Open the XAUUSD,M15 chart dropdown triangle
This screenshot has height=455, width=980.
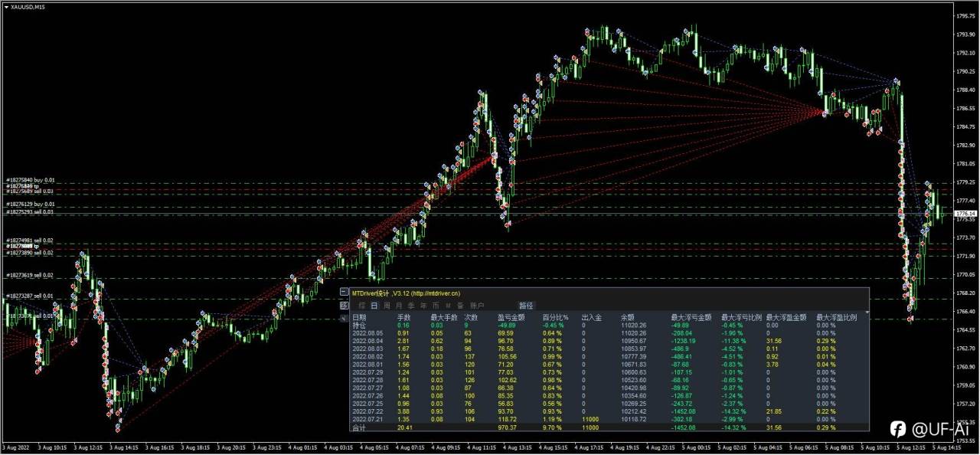pyautogui.click(x=6, y=5)
